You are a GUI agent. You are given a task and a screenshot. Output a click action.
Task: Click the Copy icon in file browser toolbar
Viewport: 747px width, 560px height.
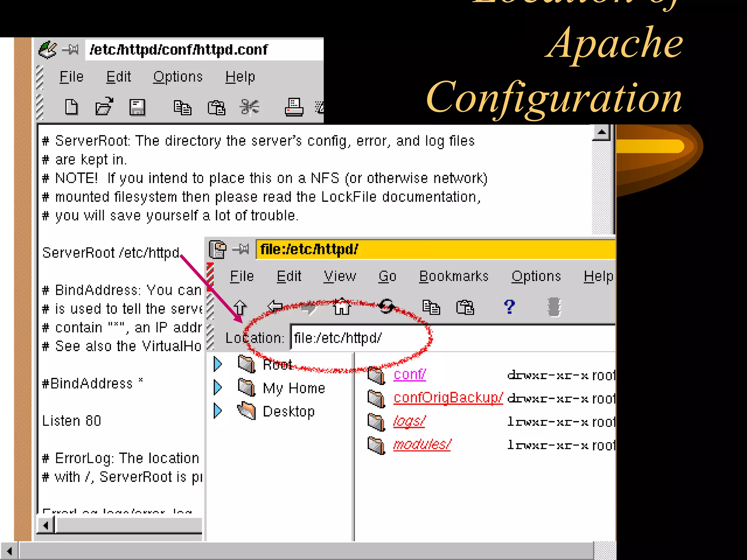click(x=431, y=307)
